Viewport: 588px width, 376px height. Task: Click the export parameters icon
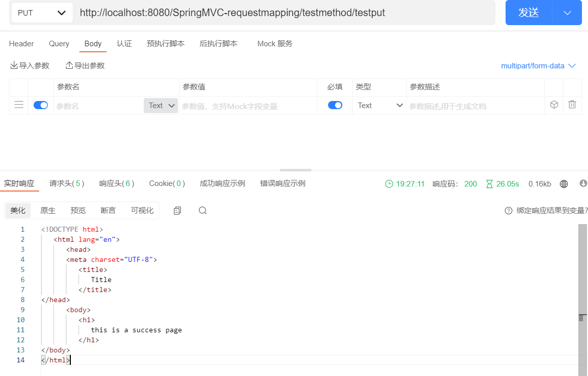(69, 65)
